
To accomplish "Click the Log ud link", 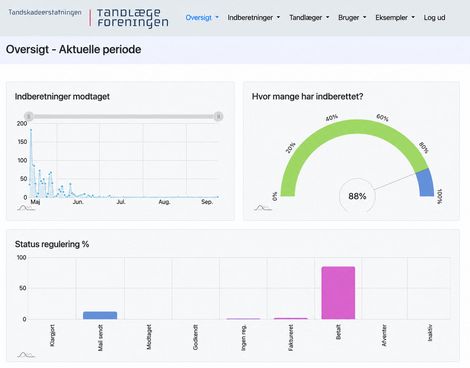I will point(434,18).
